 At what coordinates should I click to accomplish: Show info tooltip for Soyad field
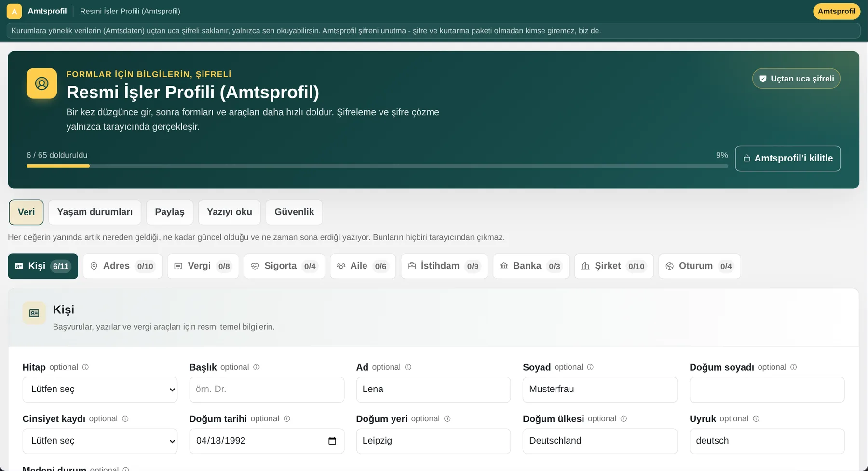coord(590,367)
